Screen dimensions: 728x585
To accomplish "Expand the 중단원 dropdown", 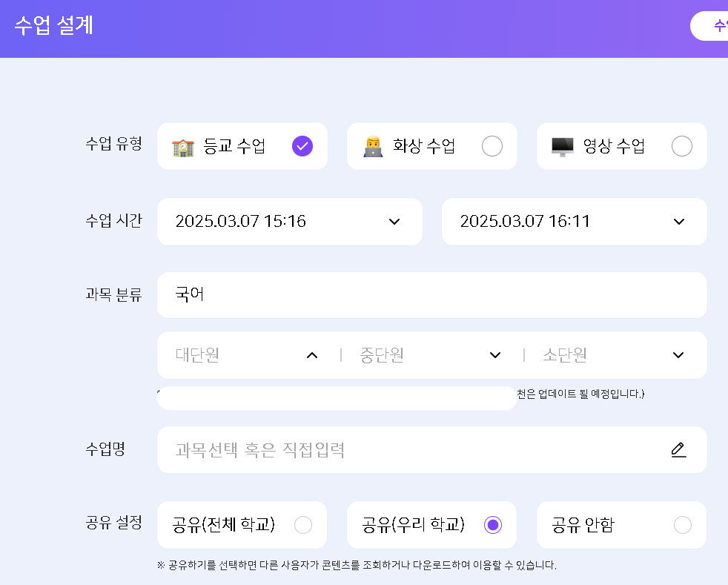I will [495, 355].
